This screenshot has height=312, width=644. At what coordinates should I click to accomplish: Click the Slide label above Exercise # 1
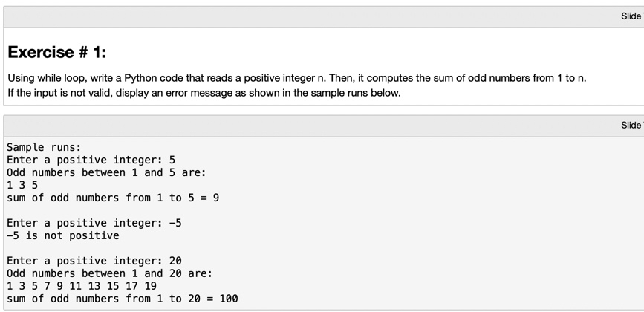633,16
